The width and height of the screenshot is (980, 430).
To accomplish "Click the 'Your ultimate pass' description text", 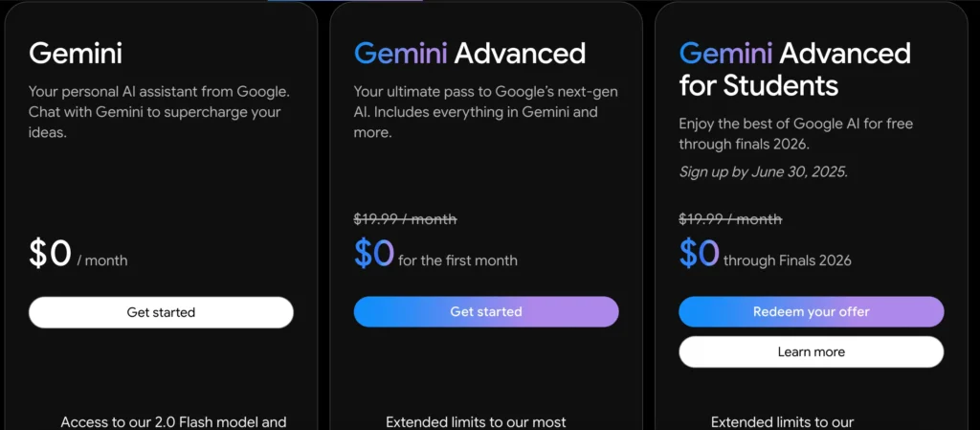I will pos(485,112).
